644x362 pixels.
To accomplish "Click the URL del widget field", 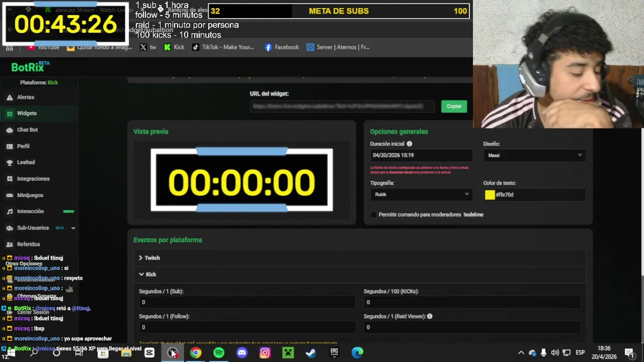I will tap(343, 106).
